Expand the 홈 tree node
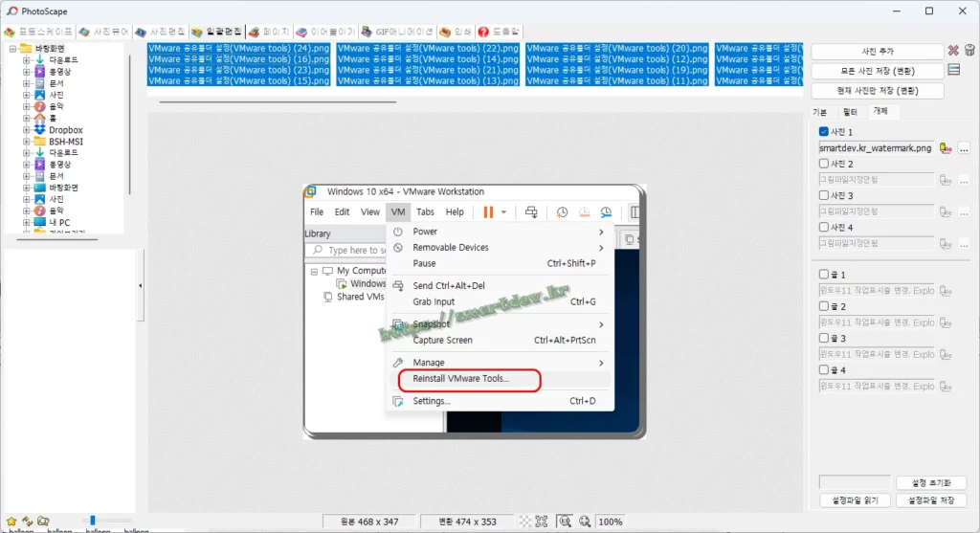Viewport: 980px width, 533px height. point(26,118)
